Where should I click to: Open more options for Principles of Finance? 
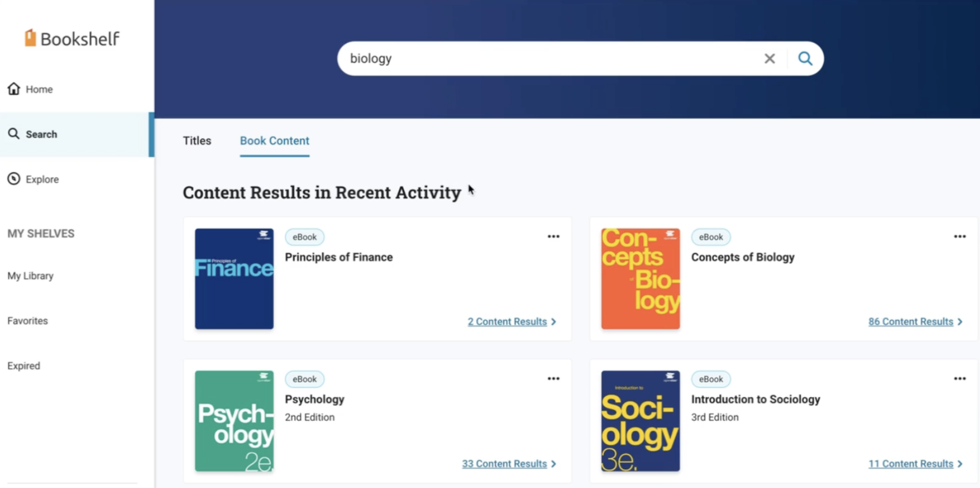(x=553, y=237)
